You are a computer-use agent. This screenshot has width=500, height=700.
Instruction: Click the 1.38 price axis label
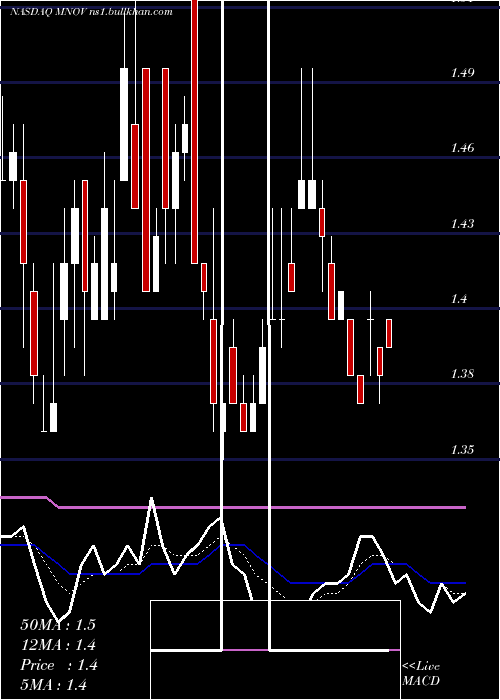[462, 374]
